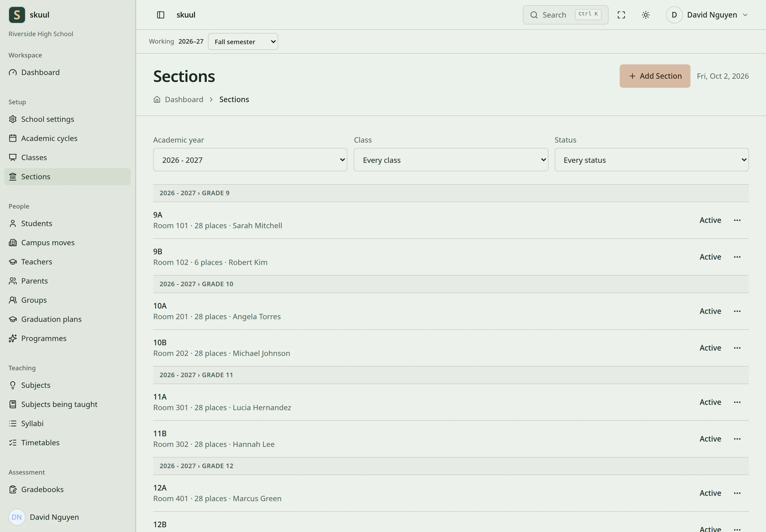Expand the David Nguyen user menu

coord(707,15)
